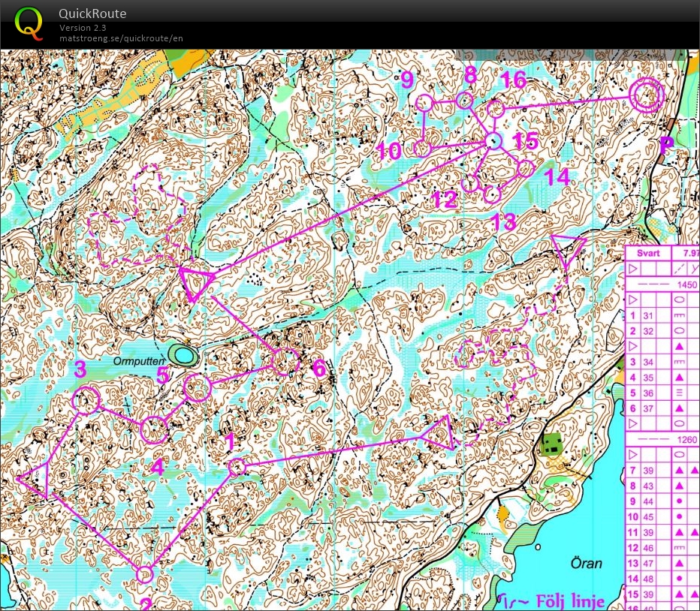Select the Följ linje text
The image size is (700, 611).
570,600
